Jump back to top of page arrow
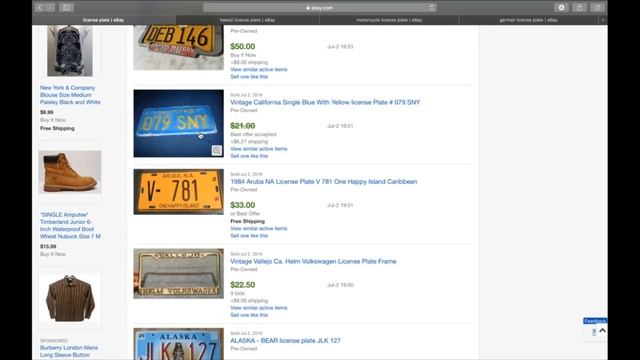The width and height of the screenshot is (640, 360). pyautogui.click(x=602, y=331)
